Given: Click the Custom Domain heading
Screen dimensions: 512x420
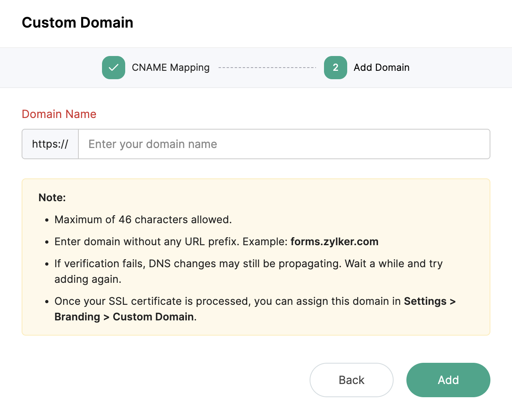Looking at the screenshot, I should coord(78,23).
